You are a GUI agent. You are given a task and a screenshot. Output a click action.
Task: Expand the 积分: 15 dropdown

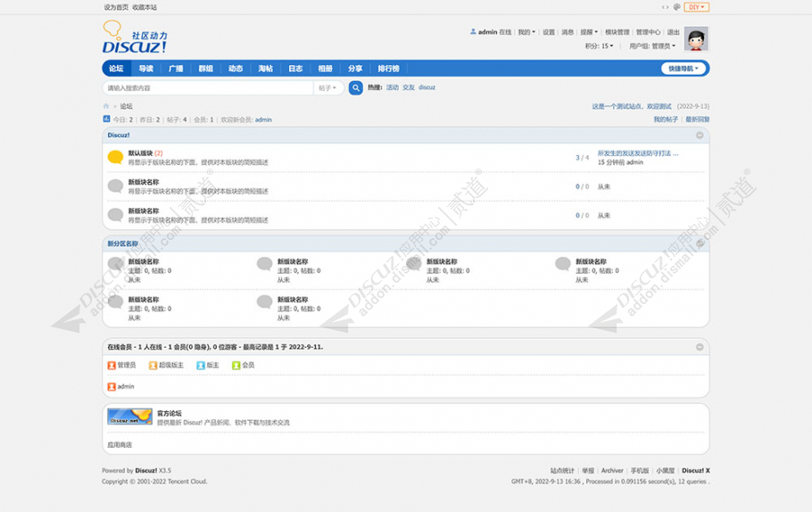point(599,46)
